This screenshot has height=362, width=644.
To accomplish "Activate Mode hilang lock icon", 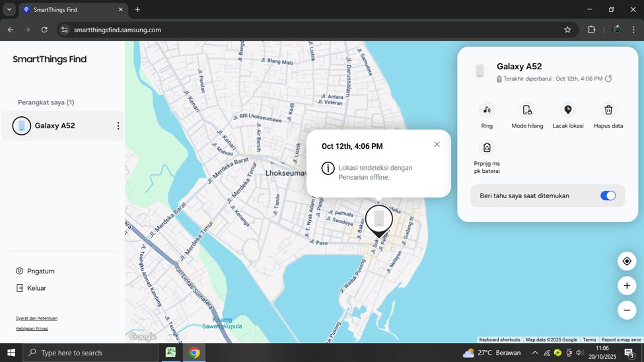I will tap(527, 110).
